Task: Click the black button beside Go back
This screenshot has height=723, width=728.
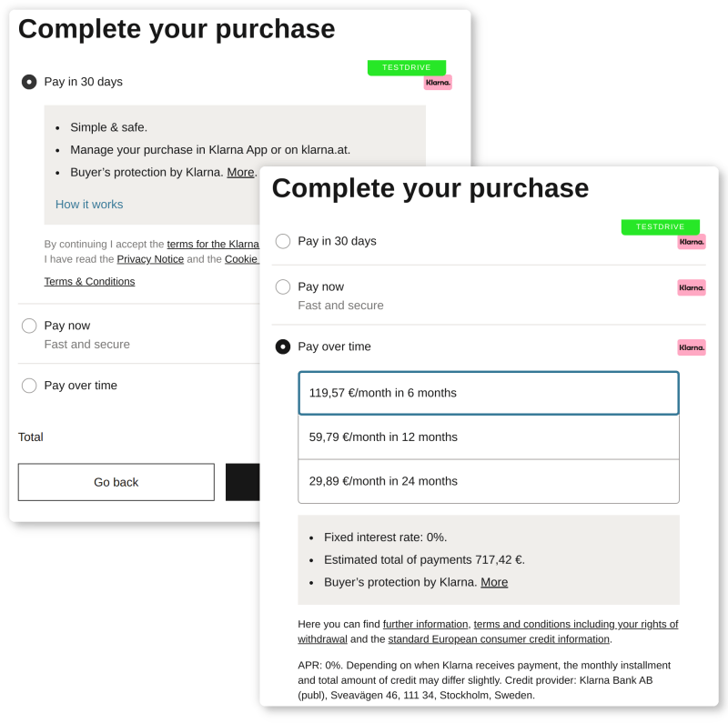Action: point(242,482)
